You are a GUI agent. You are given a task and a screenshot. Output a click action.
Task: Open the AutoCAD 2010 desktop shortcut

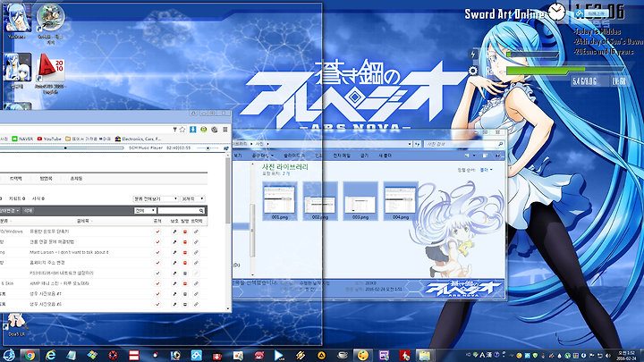point(51,75)
